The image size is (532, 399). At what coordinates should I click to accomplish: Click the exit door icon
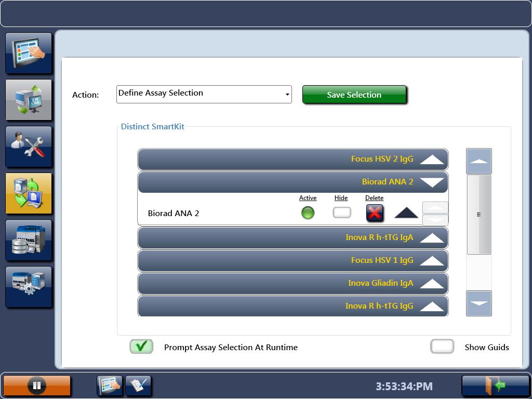pyautogui.click(x=495, y=385)
